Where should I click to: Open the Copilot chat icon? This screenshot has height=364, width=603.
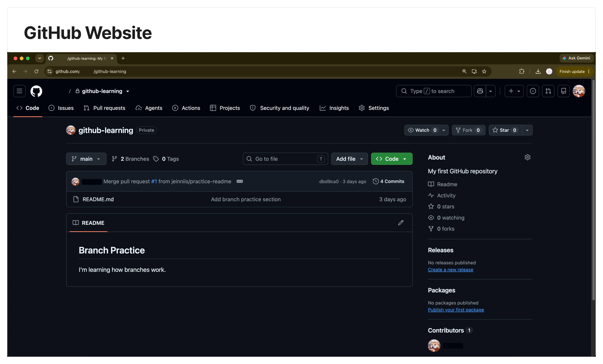[x=480, y=91]
